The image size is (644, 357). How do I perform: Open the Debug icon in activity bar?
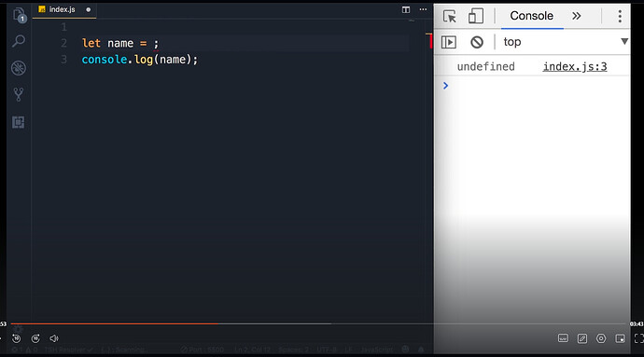point(19,68)
